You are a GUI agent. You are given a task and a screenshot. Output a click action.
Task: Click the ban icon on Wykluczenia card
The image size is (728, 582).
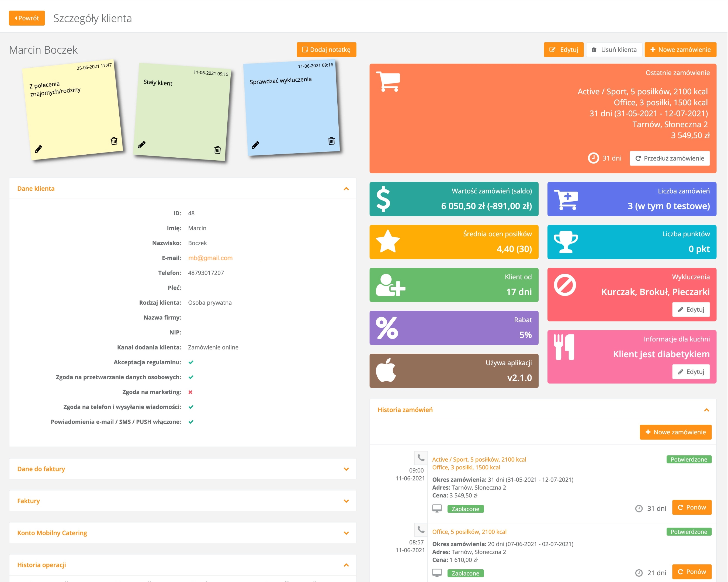click(565, 285)
